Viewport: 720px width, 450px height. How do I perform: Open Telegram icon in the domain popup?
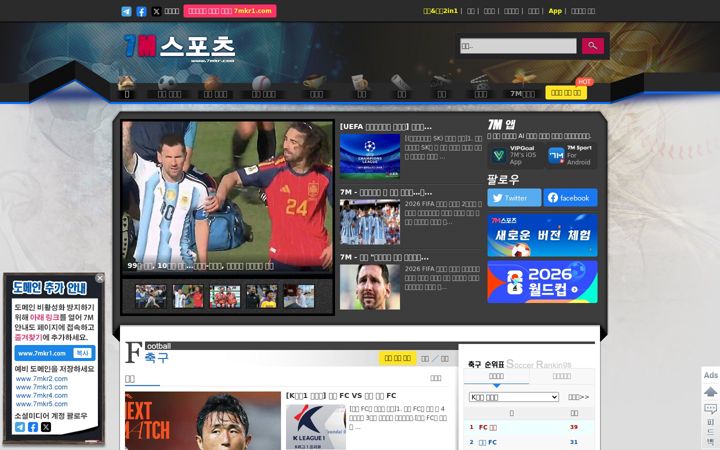click(x=20, y=427)
